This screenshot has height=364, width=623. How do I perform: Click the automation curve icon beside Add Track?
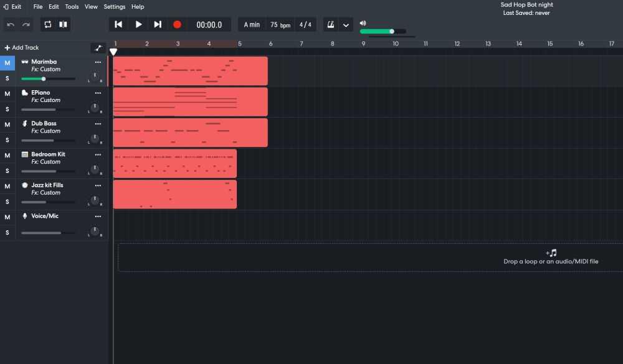[98, 48]
